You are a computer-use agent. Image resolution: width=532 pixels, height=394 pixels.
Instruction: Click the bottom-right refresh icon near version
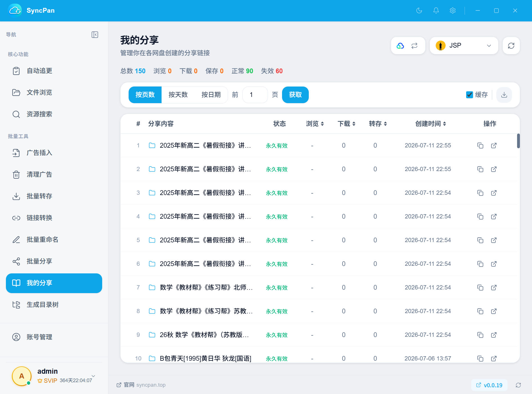coord(518,385)
